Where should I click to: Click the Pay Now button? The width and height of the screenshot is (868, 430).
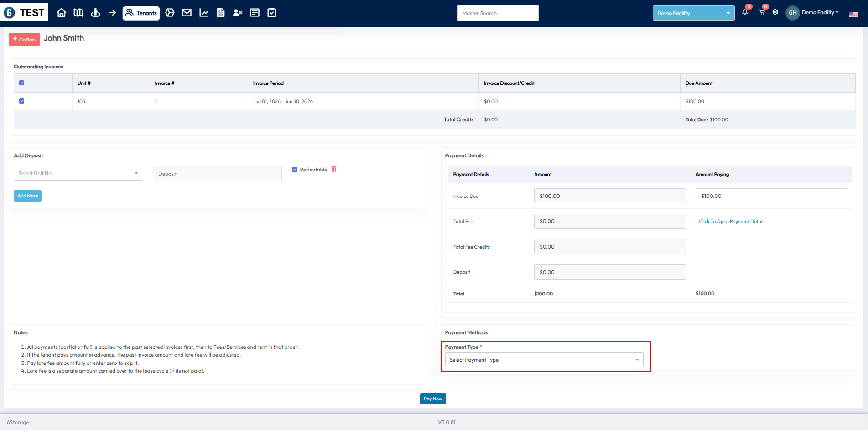click(432, 399)
